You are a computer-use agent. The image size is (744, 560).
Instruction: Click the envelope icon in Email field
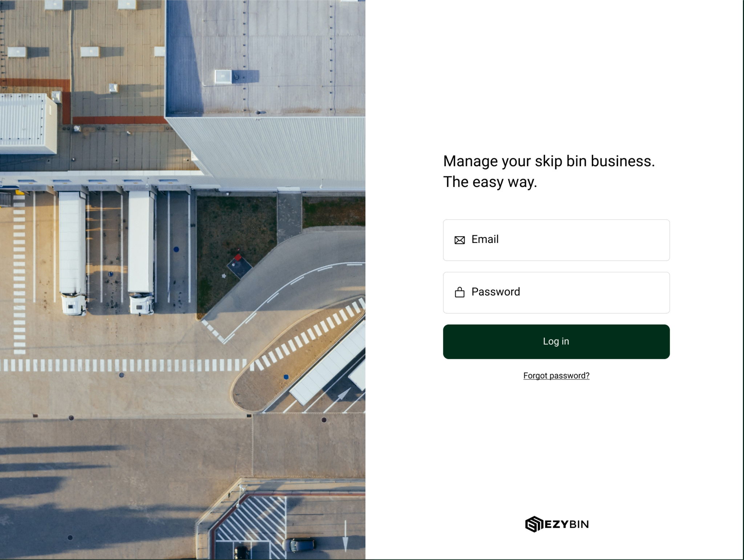pos(460,240)
